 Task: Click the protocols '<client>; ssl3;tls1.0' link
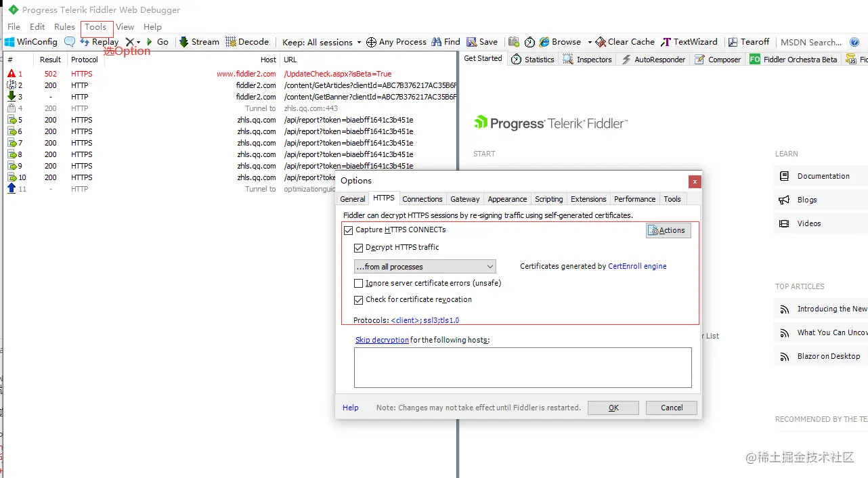[x=425, y=320]
